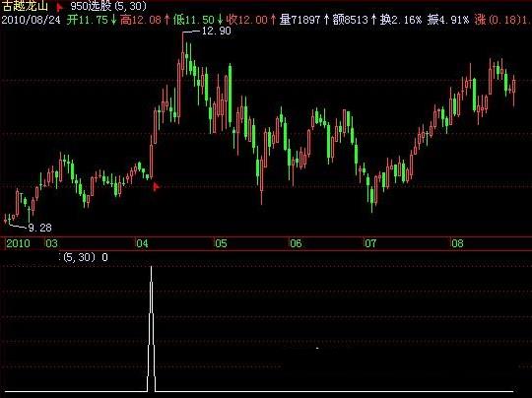
Task: Click the 开11.75 opening price readout
Action: pos(88,20)
